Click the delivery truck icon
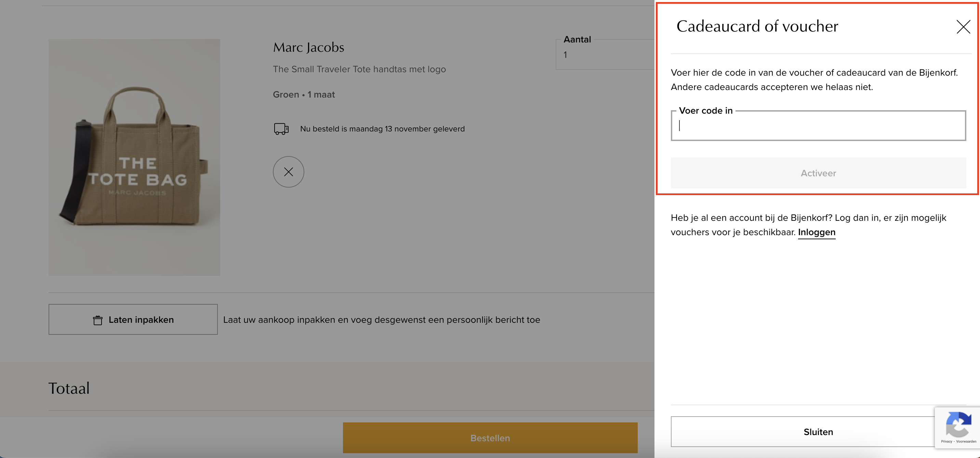 click(x=281, y=129)
